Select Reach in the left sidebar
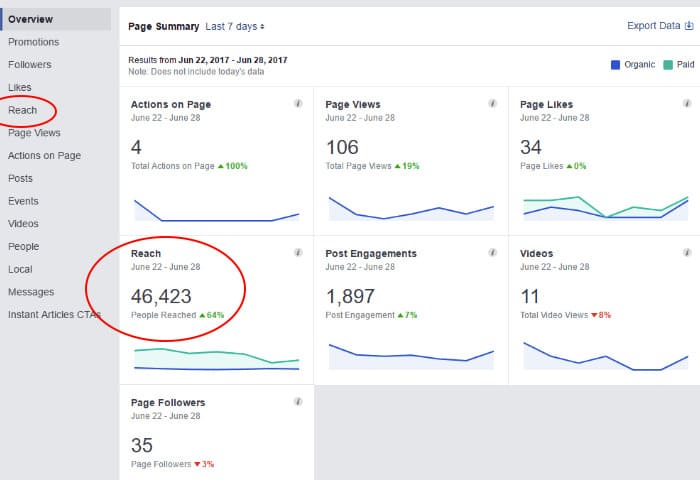The image size is (700, 488). [x=22, y=110]
